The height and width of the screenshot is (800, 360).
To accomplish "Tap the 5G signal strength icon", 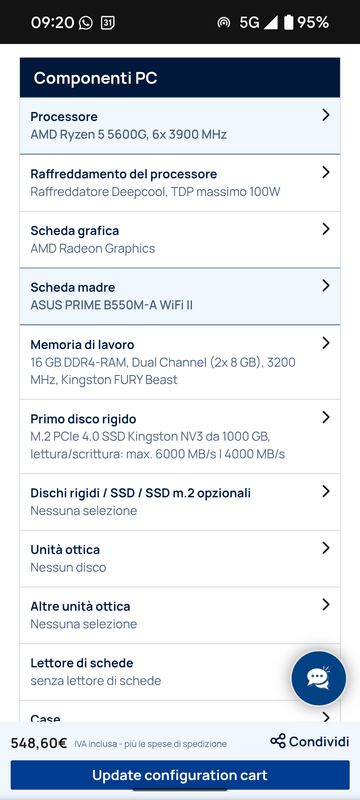I will (270, 23).
